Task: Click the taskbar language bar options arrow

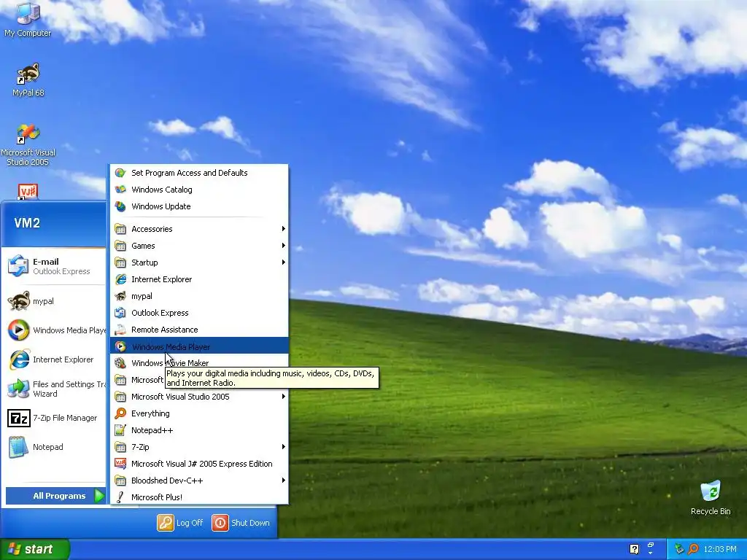Action: [651, 553]
